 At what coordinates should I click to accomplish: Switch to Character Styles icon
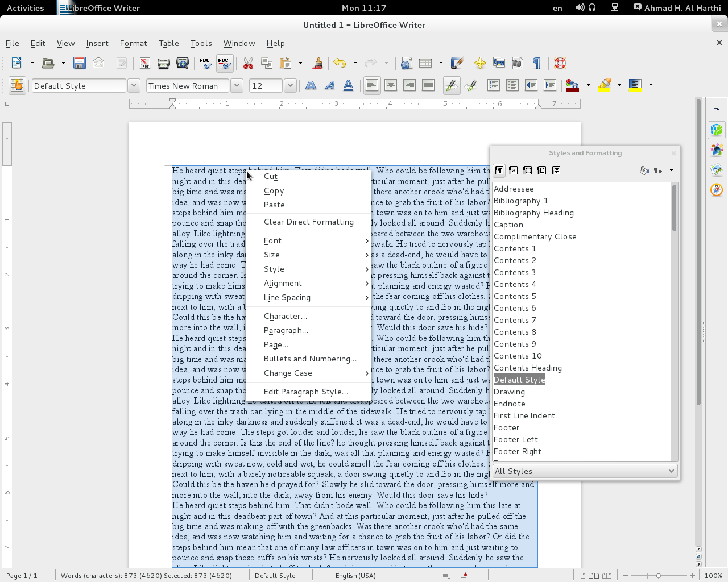point(513,170)
